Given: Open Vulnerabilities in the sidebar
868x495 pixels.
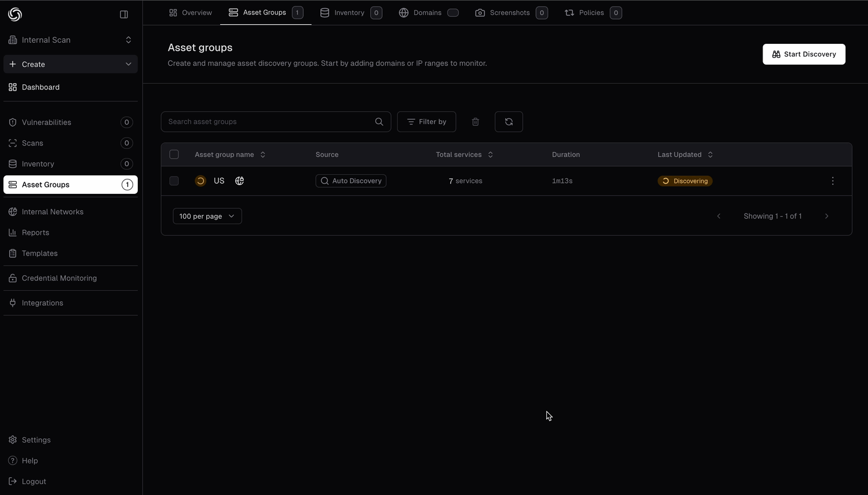Looking at the screenshot, I should point(70,122).
